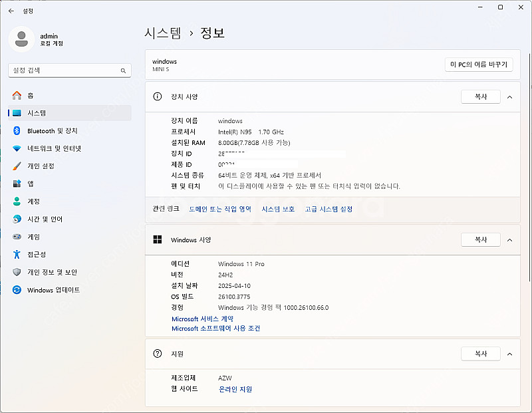Click the support question mark icon
The image size is (532, 413).
click(x=158, y=354)
